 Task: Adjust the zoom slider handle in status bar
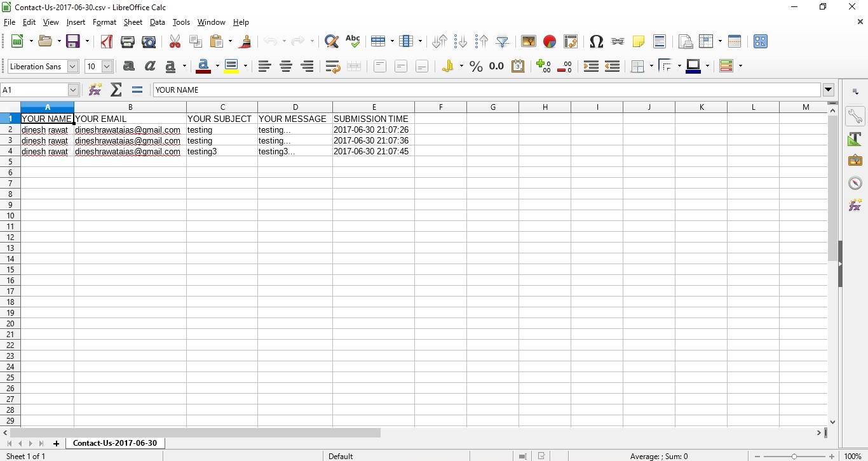(794, 457)
